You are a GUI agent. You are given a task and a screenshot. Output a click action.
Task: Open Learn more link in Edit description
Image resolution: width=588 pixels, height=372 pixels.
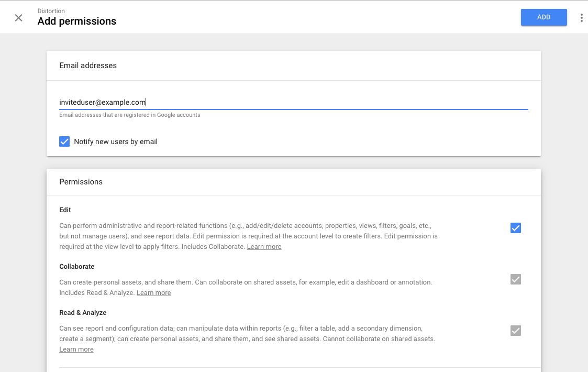click(x=264, y=247)
